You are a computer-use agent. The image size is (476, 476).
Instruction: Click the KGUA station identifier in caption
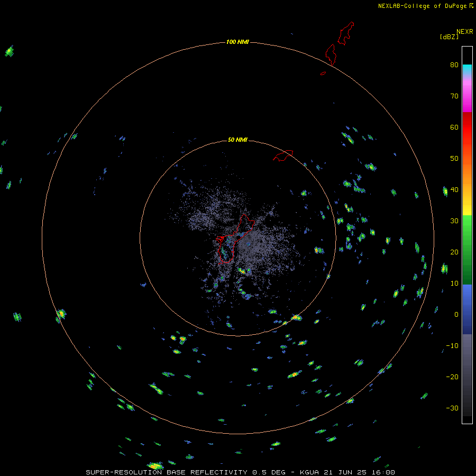pyautogui.click(x=310, y=472)
